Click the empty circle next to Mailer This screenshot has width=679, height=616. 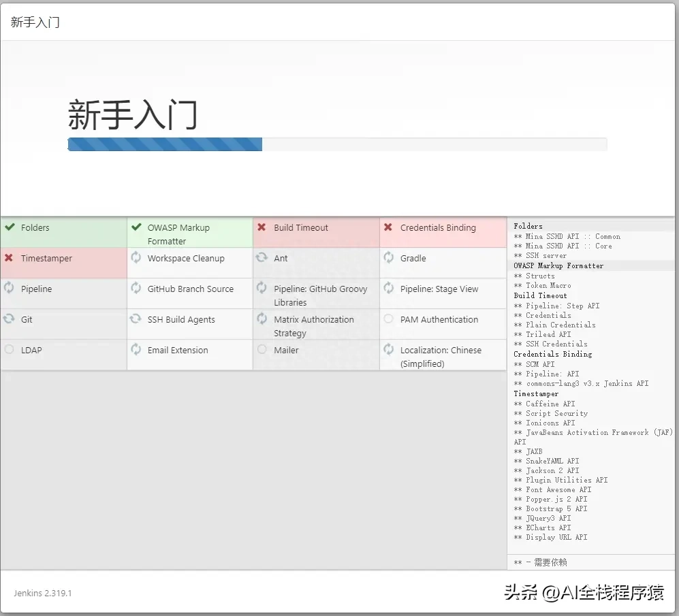(x=262, y=349)
